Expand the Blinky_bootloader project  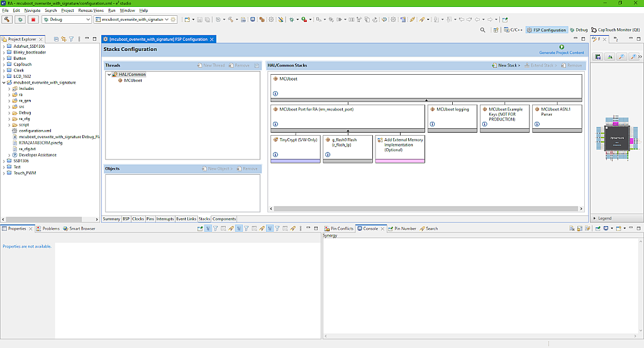coord(4,53)
